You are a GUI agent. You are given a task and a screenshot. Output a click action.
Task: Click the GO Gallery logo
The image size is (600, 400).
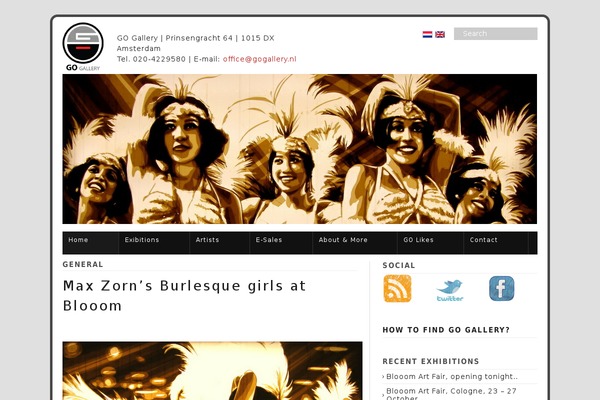pos(83,47)
